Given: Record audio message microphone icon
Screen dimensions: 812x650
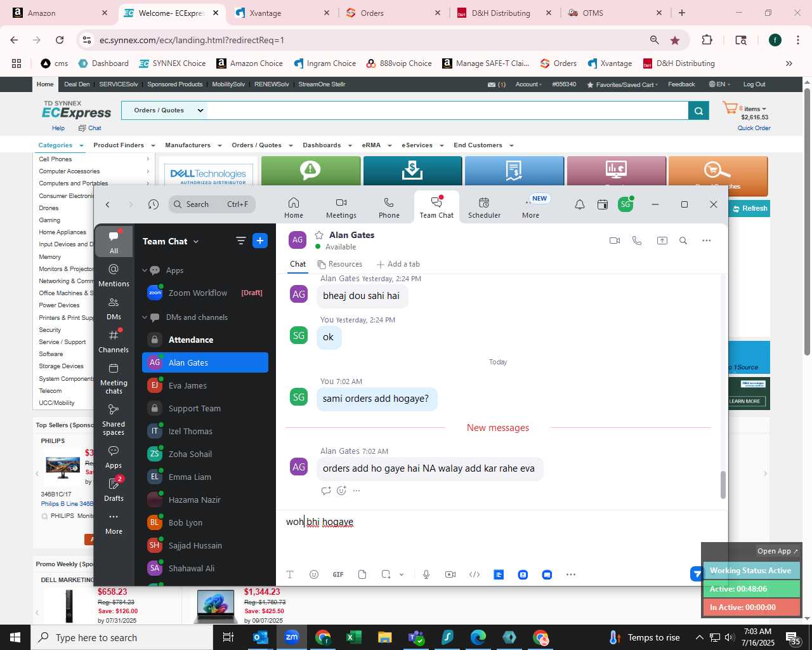Looking at the screenshot, I should click(x=426, y=574).
